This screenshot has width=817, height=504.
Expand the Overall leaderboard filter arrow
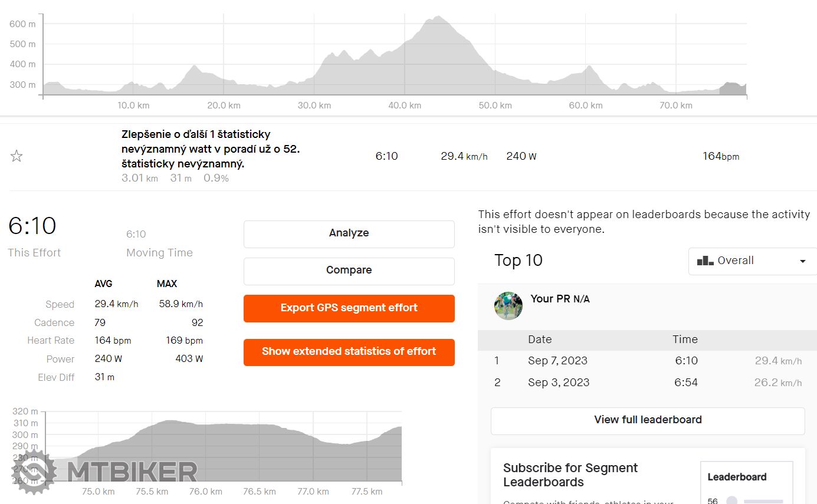(802, 261)
